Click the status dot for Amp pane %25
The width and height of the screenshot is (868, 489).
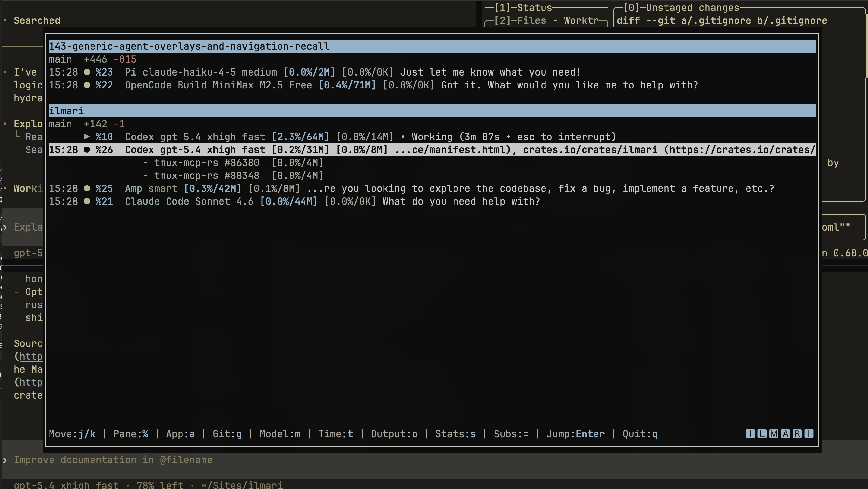pyautogui.click(x=87, y=188)
